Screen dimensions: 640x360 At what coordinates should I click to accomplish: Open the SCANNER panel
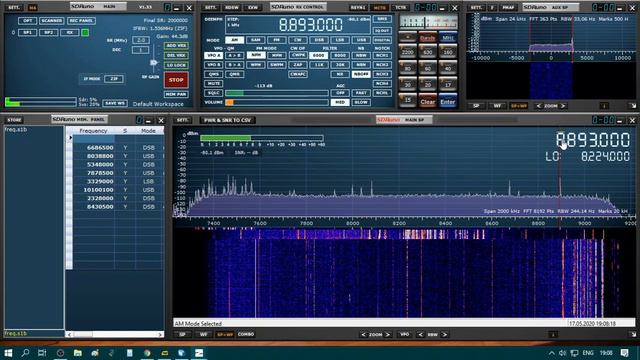click(x=52, y=20)
